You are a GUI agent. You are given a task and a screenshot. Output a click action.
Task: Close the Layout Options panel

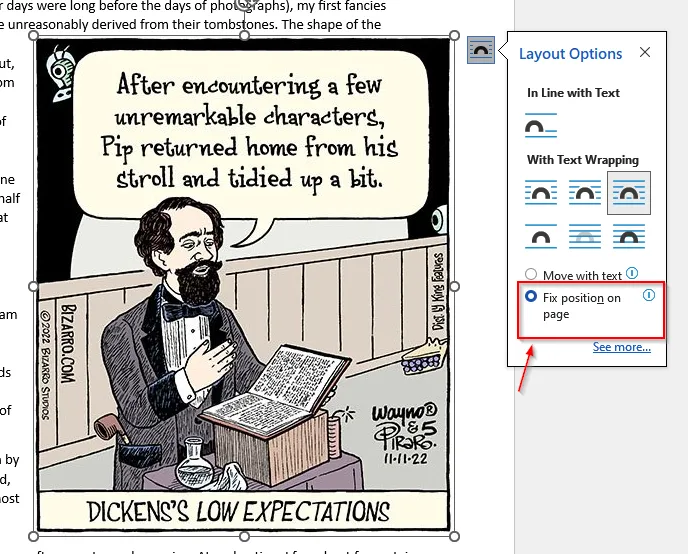tap(645, 52)
